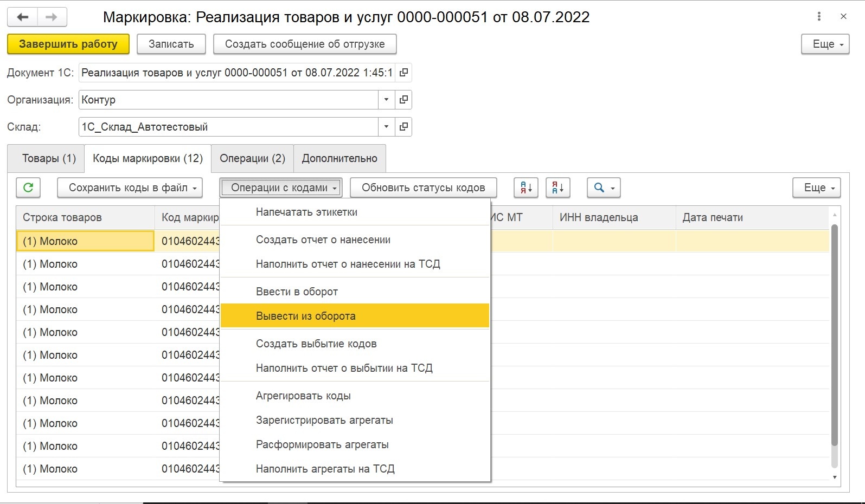Screen dimensions: 865x504
Task: Click the Дата печати column header
Action: [x=753, y=217]
